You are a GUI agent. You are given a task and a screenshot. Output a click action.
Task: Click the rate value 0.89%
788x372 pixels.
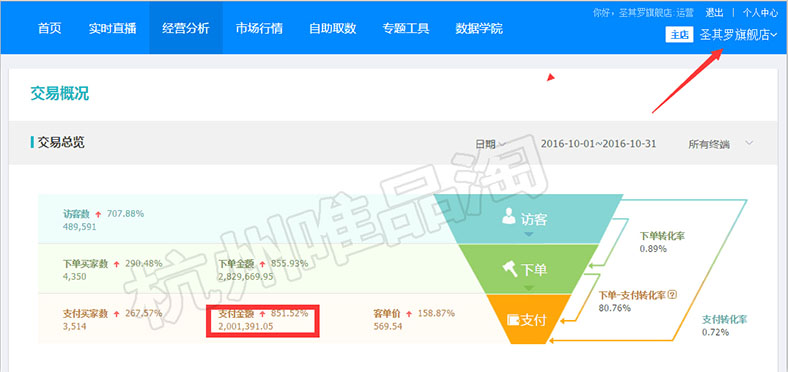[x=653, y=248]
